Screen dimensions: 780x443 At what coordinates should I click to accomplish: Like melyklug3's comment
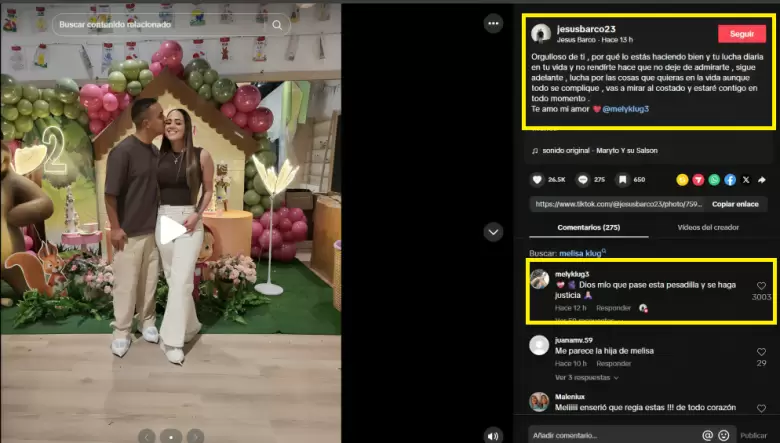[762, 285]
